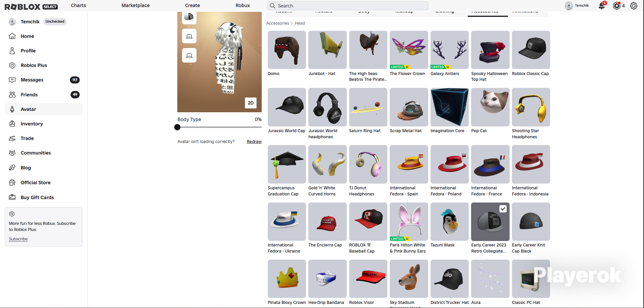
Task: Select the Supercampus Graduation Cap thumbnail
Action: [x=287, y=164]
